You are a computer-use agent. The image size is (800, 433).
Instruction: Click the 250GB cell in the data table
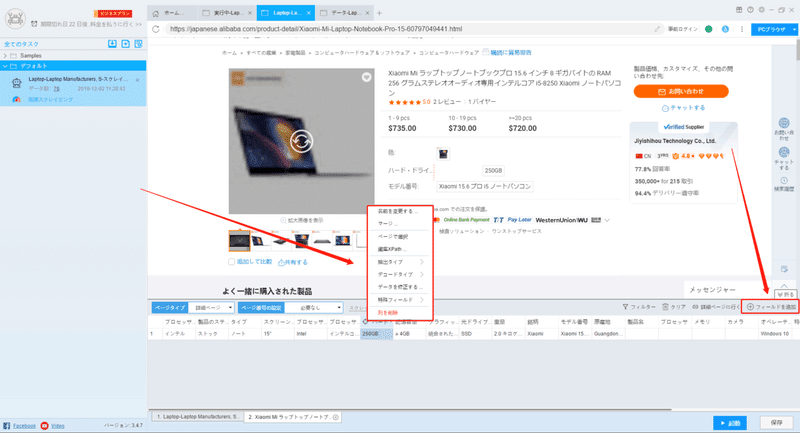pyautogui.click(x=377, y=334)
